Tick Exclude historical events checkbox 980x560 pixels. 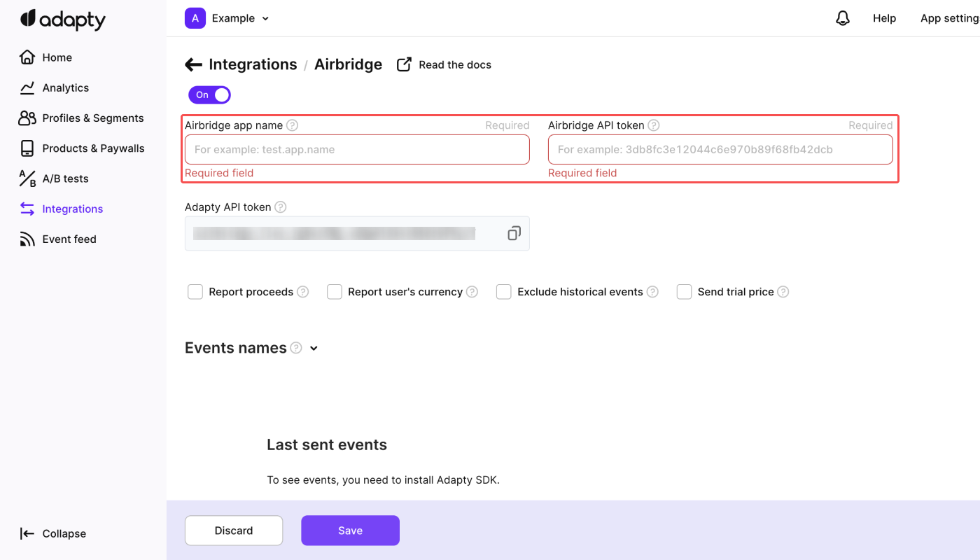504,292
